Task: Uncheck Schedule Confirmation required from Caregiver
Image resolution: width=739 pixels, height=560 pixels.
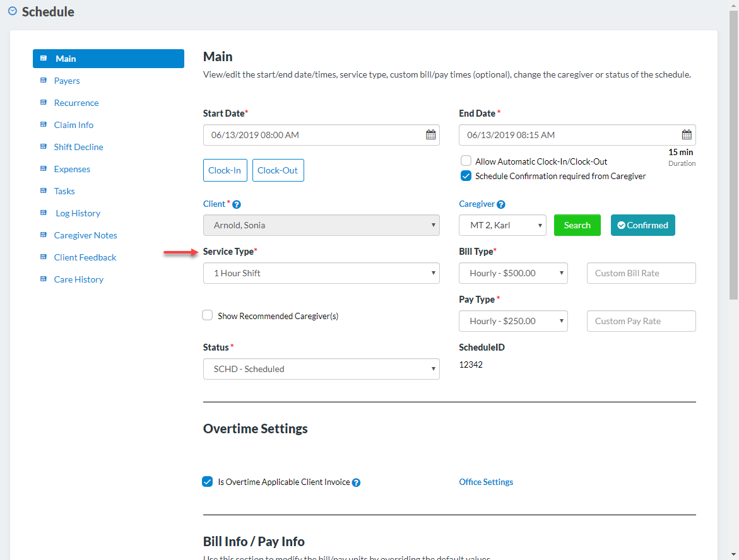Action: click(x=466, y=176)
